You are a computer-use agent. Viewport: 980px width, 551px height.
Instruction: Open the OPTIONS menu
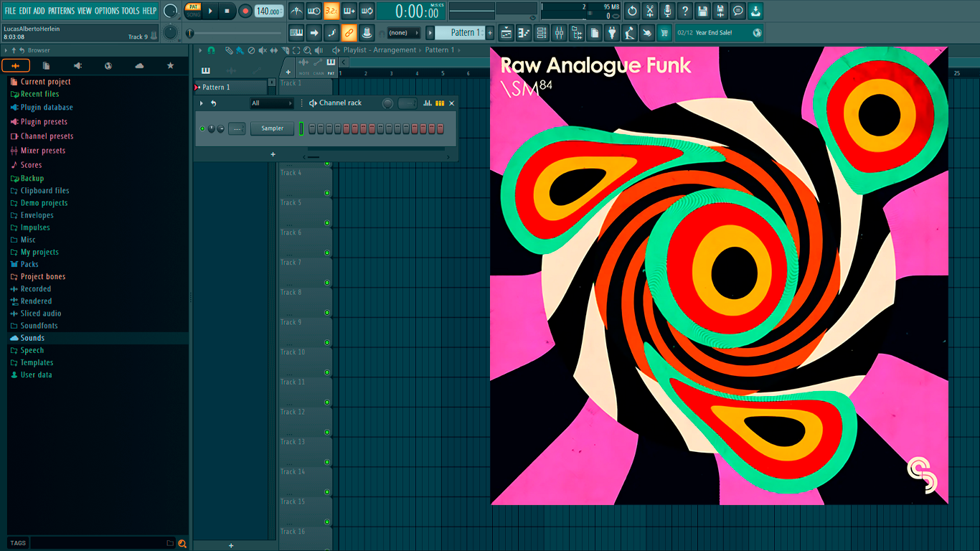pyautogui.click(x=107, y=11)
